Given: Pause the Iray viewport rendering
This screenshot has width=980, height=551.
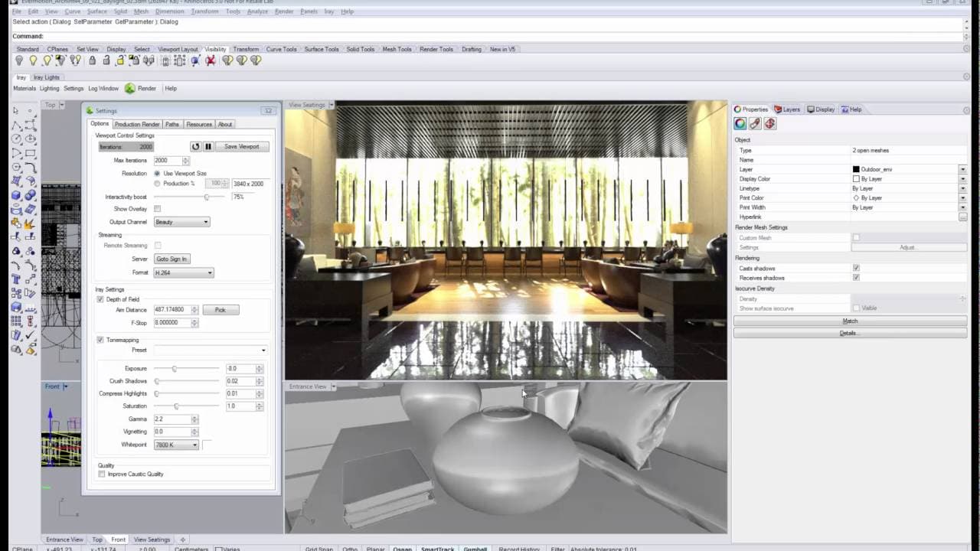Looking at the screenshot, I should (207, 146).
